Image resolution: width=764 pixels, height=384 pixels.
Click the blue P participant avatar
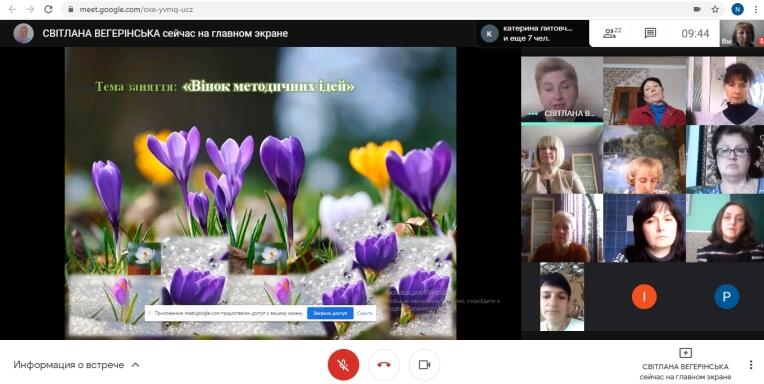tap(726, 297)
